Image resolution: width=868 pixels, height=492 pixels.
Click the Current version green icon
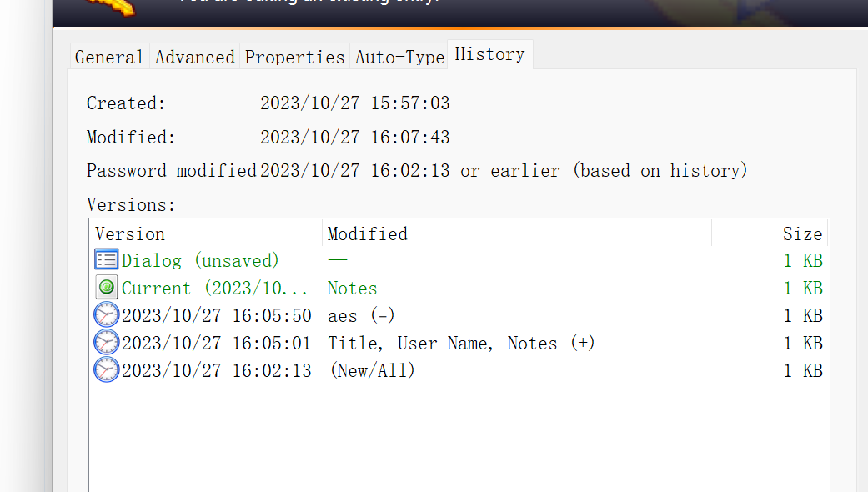coord(106,287)
